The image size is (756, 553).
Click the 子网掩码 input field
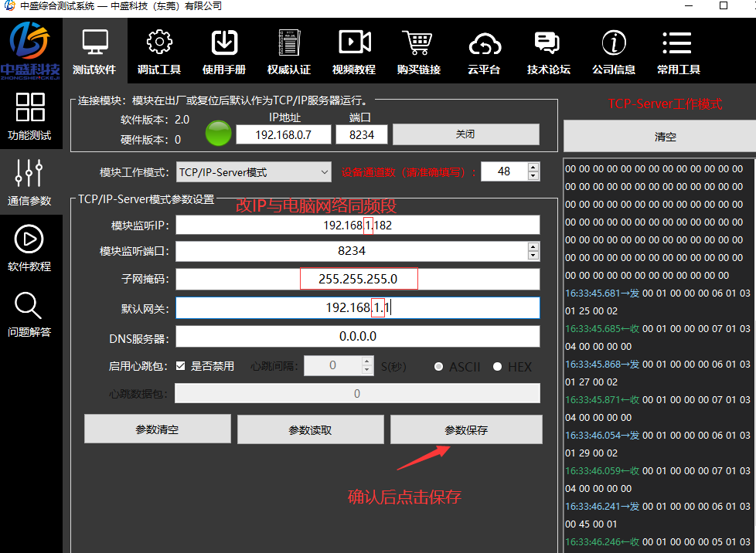357,279
